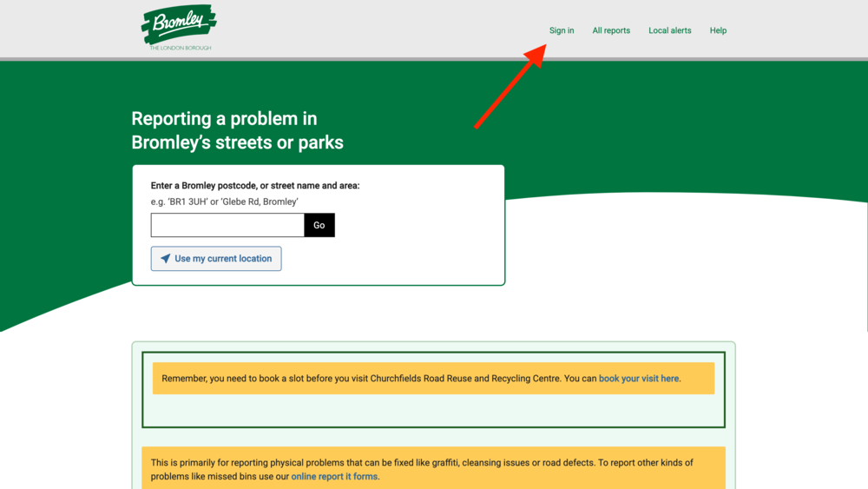Click the Bromley logo in the header
This screenshot has width=868, height=489.
click(x=179, y=24)
